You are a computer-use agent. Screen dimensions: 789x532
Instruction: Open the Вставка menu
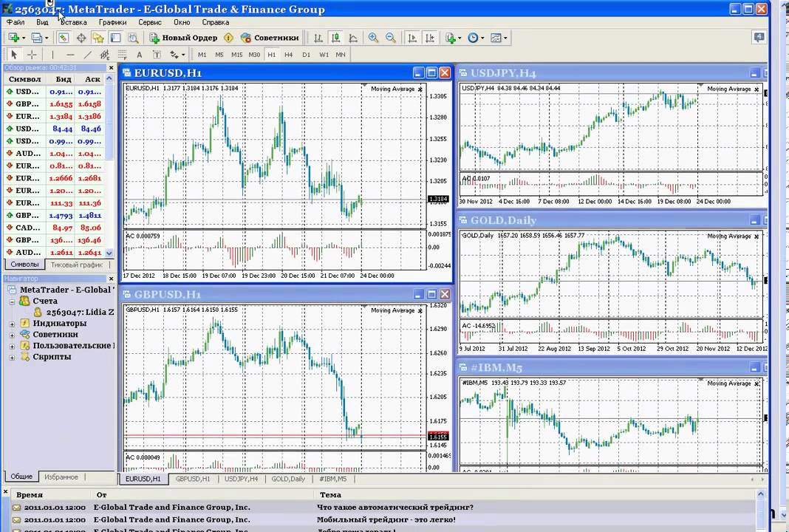tap(73, 22)
